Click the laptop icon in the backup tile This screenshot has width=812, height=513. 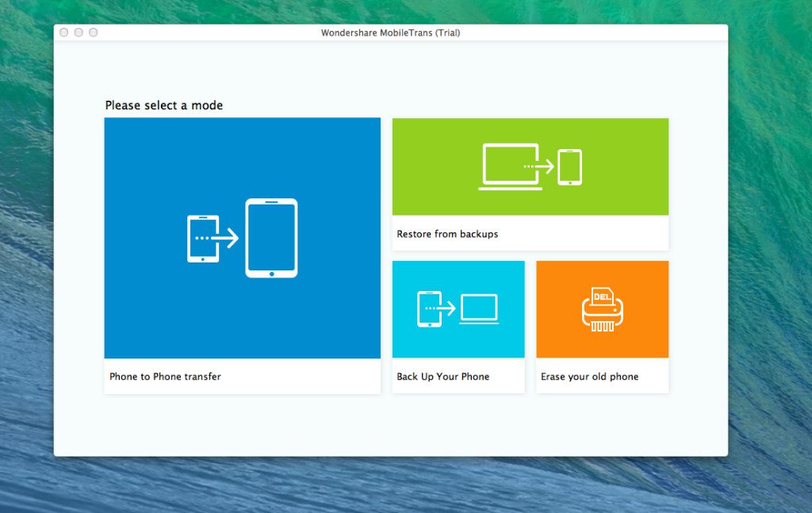tap(479, 309)
